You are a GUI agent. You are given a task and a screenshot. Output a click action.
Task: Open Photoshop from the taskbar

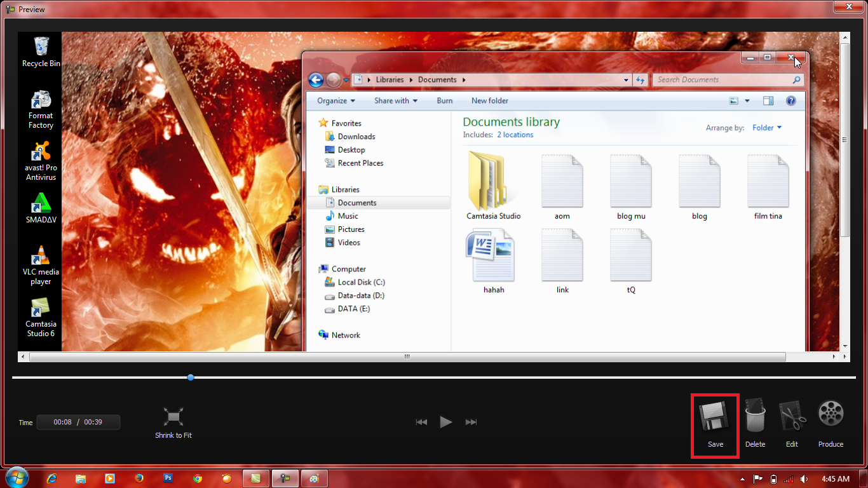(168, 478)
